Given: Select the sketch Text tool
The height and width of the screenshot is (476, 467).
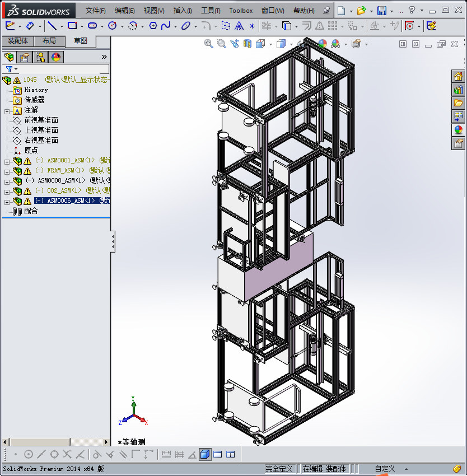Looking at the screenshot, I should 239,26.
